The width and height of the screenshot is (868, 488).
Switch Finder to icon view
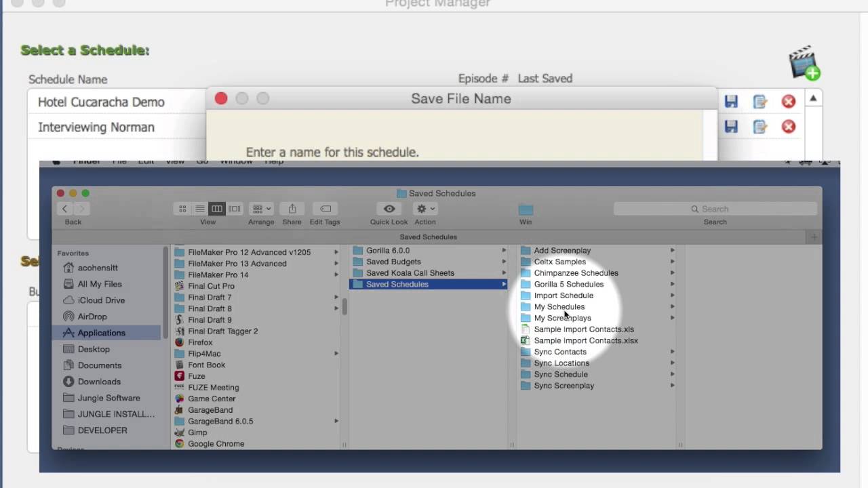point(182,209)
